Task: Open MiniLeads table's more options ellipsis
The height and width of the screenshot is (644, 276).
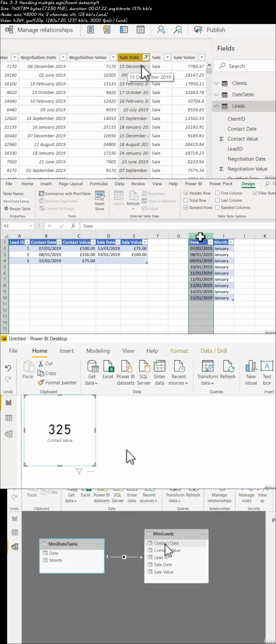Action: tap(203, 534)
